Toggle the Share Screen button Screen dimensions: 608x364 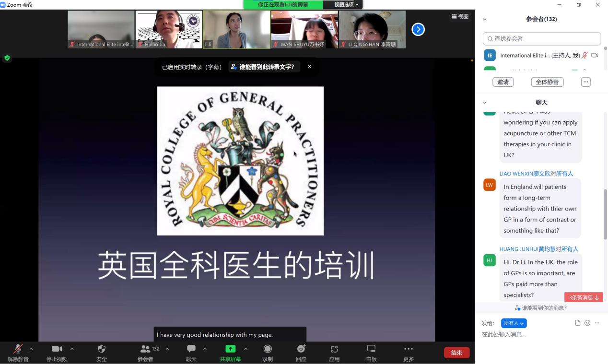tap(231, 349)
